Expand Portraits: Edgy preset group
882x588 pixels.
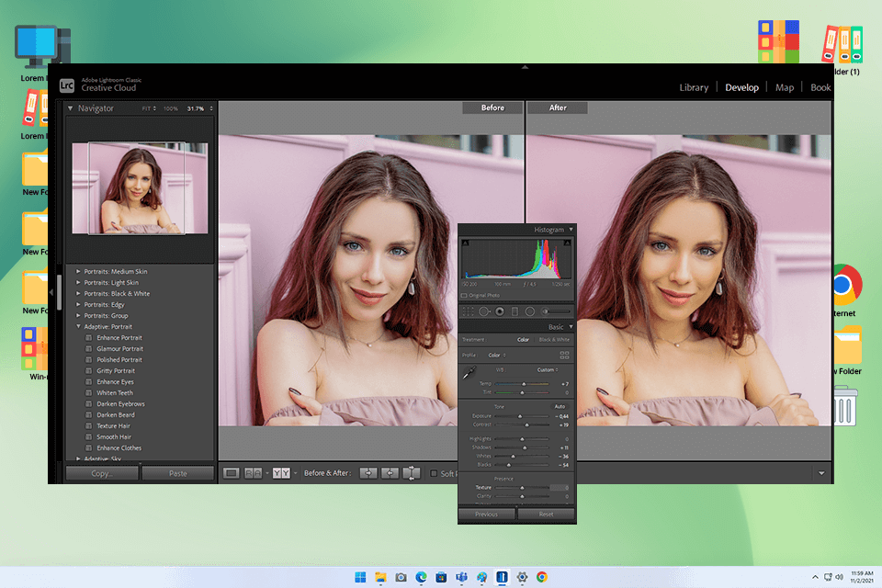point(78,304)
